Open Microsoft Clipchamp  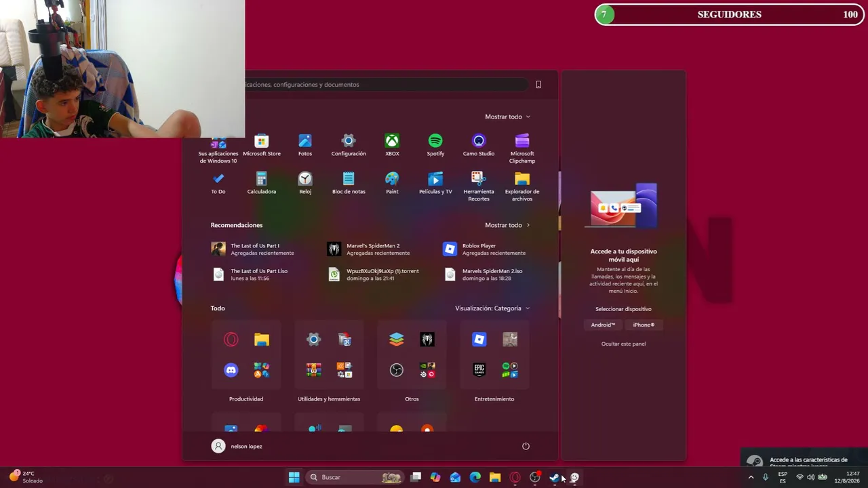(522, 149)
